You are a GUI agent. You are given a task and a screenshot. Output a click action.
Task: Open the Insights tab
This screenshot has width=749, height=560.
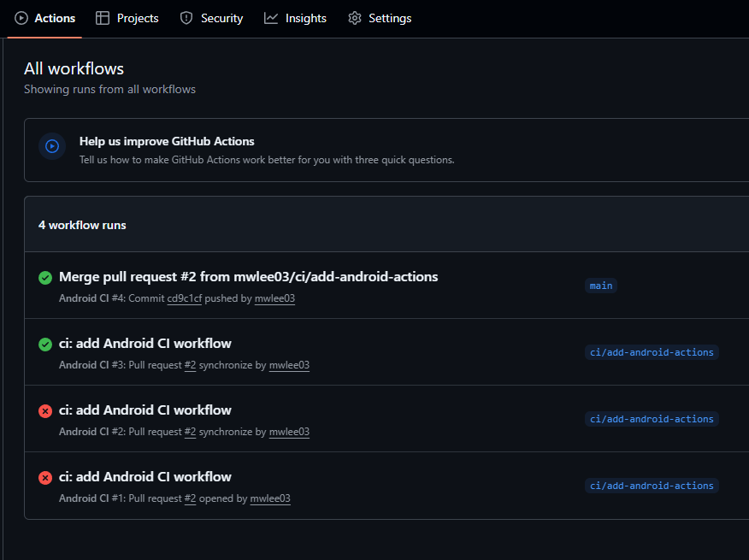295,18
